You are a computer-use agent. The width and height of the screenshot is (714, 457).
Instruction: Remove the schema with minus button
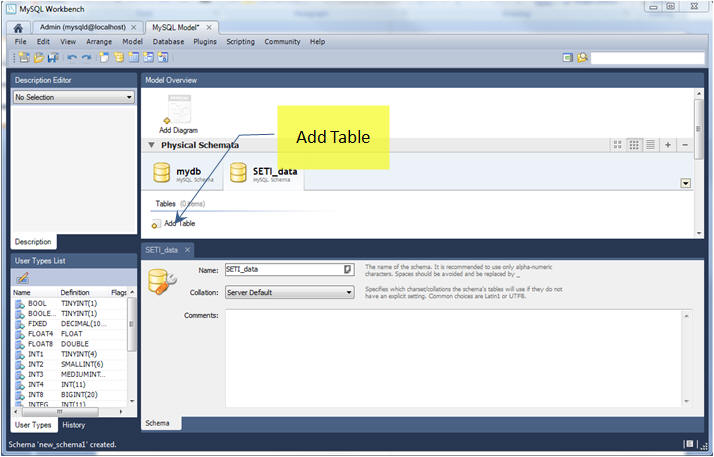[x=685, y=145]
